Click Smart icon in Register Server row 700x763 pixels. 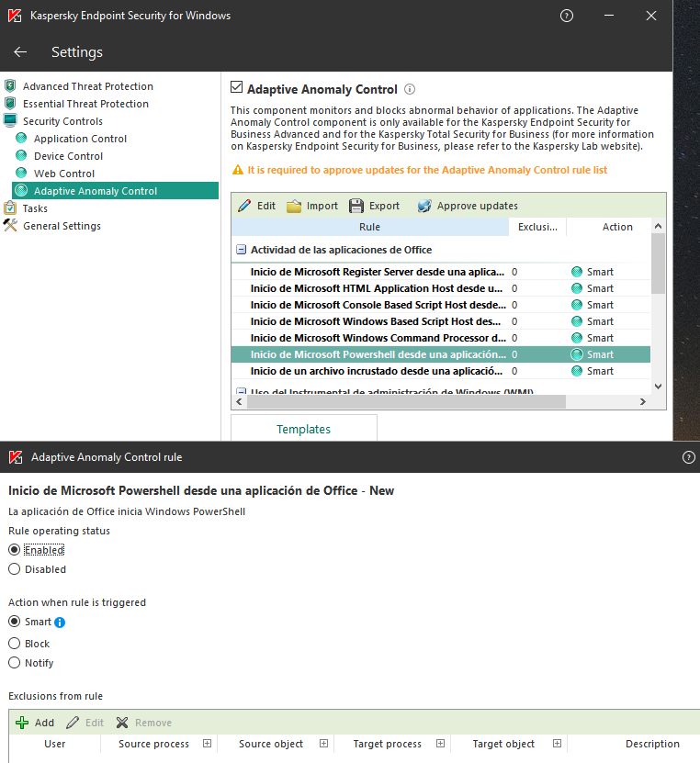pos(577,272)
